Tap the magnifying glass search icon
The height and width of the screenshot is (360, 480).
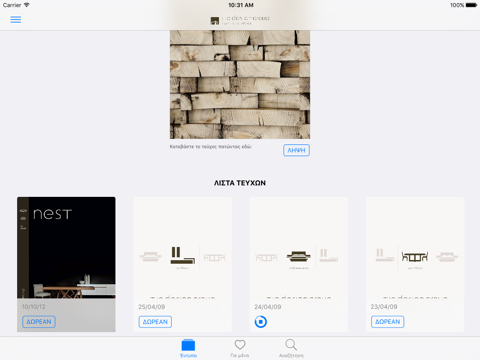291,345
